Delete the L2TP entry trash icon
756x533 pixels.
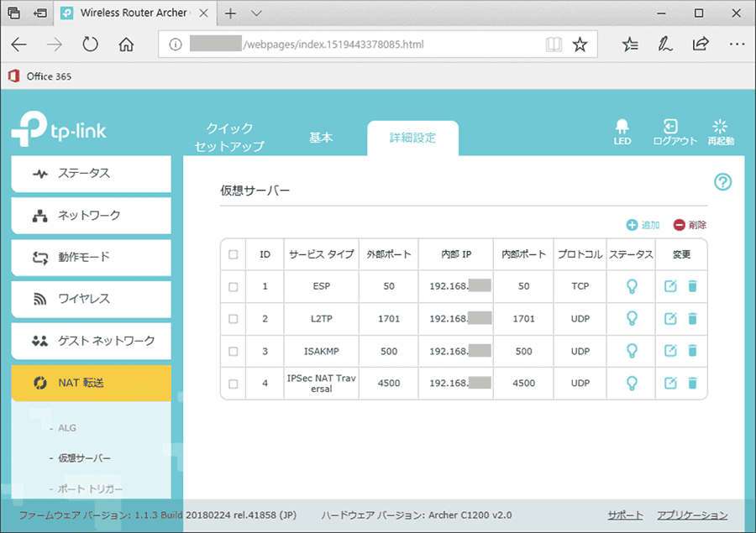pos(692,319)
